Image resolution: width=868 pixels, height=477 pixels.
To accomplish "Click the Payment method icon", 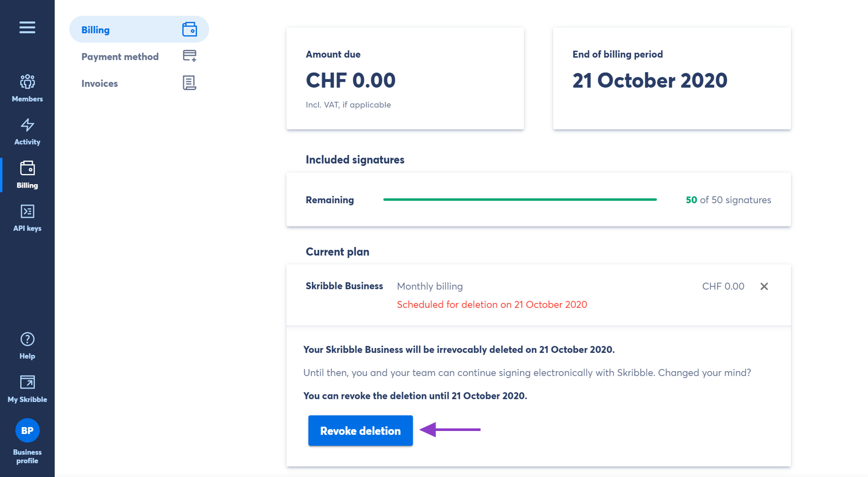I will click(189, 56).
